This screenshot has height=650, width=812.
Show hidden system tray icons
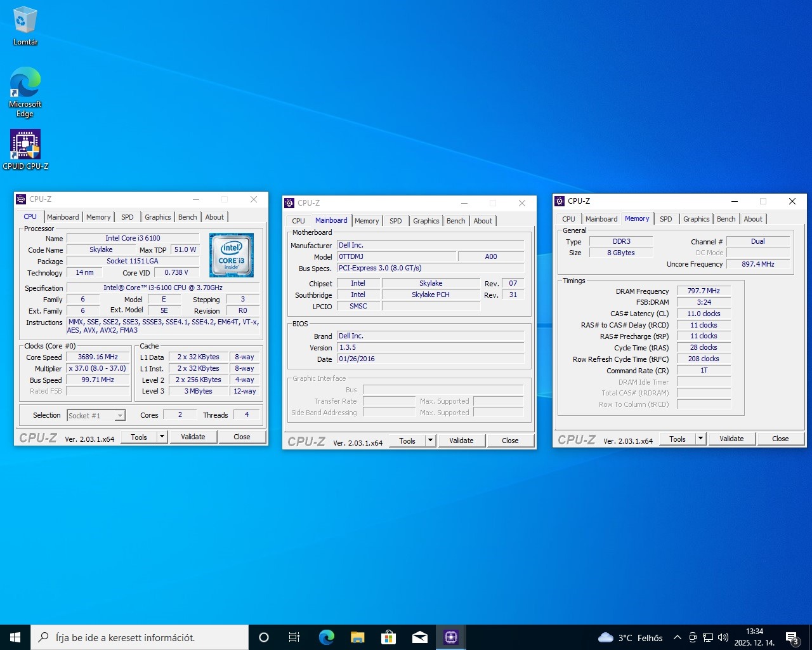coord(677,637)
